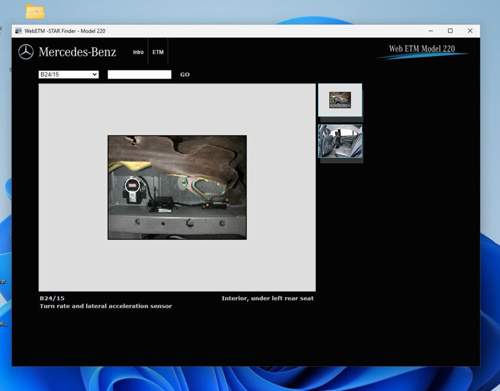The image size is (500, 391).
Task: Select the rear seat interior thumbnail
Action: (x=340, y=141)
